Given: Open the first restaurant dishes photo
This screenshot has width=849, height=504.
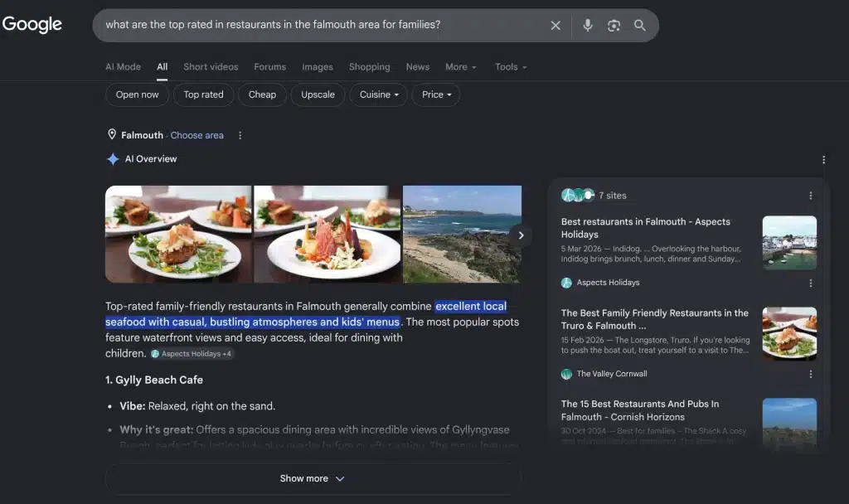Looking at the screenshot, I should click(178, 234).
